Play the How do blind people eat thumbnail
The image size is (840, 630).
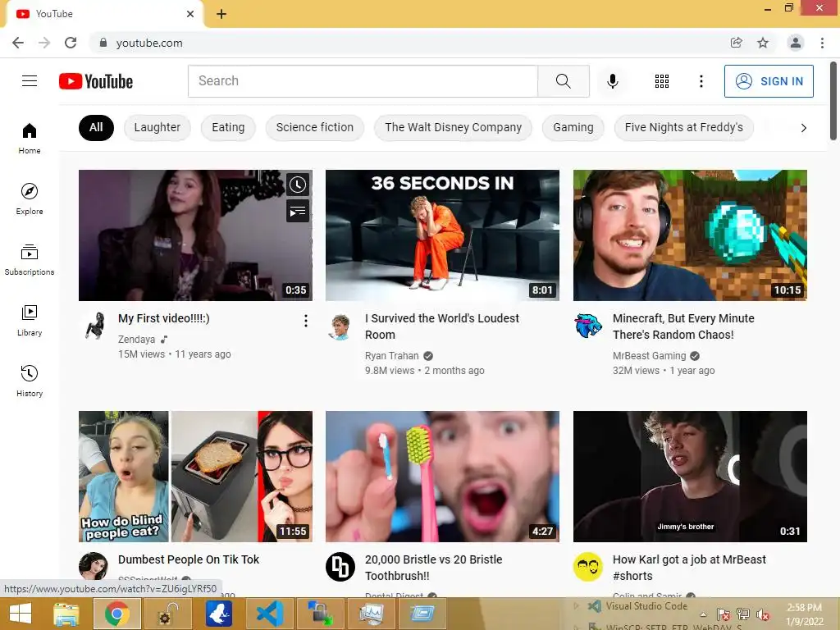click(x=195, y=477)
